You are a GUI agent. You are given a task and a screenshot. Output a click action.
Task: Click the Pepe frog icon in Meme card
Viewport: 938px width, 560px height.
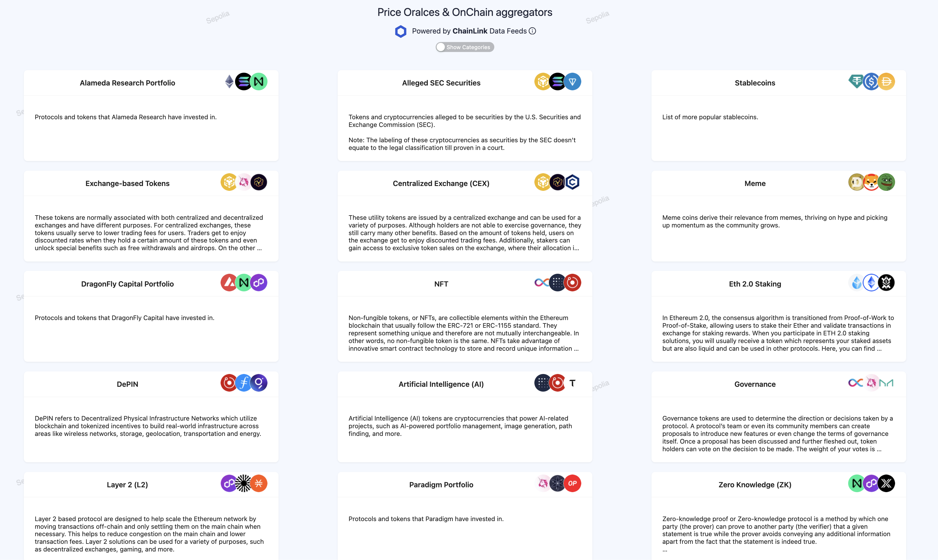coord(886,182)
